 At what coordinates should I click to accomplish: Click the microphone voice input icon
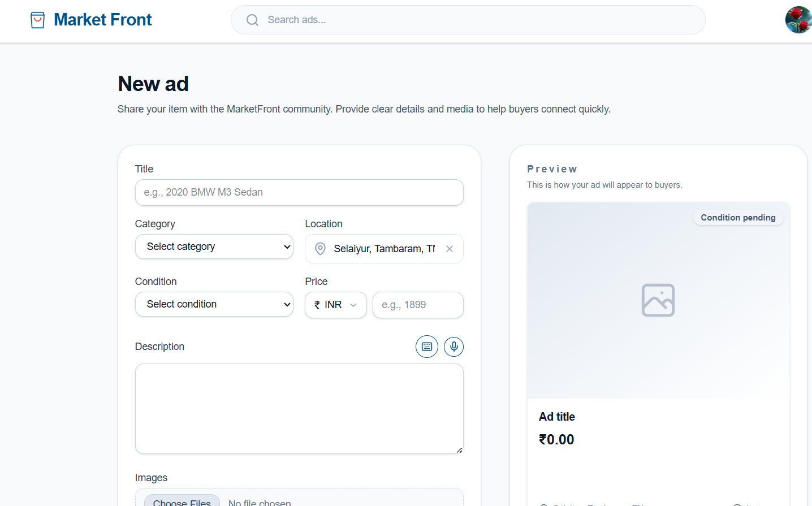(453, 347)
